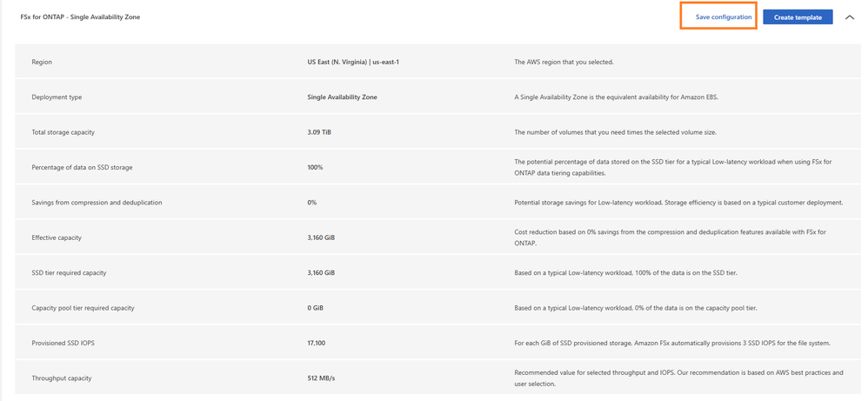
Task: Click the Effective capacity row label
Action: pyautogui.click(x=57, y=237)
